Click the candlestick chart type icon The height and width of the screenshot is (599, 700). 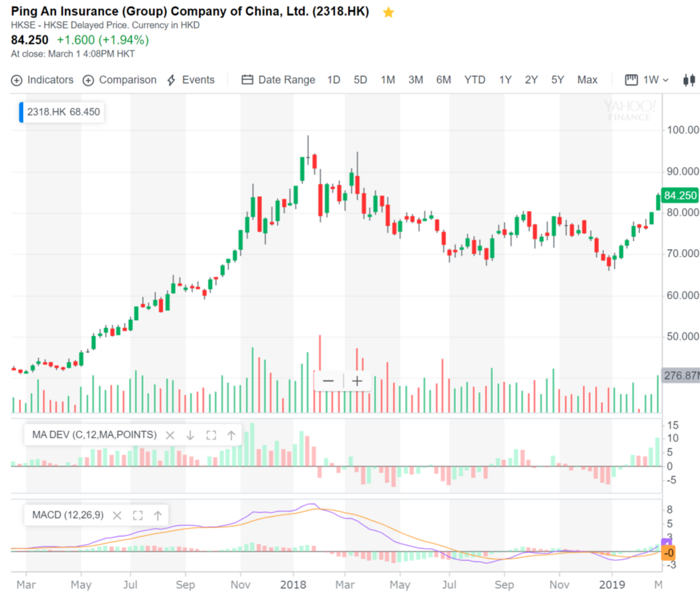pyautogui.click(x=689, y=80)
